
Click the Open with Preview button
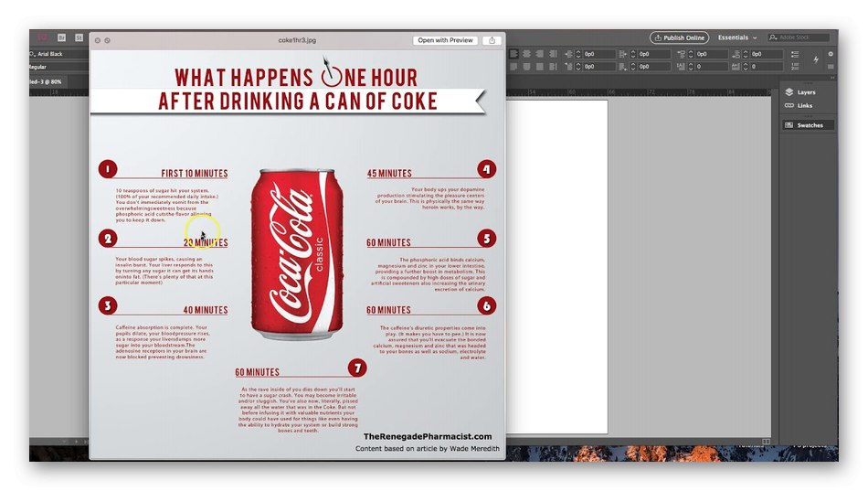point(445,40)
